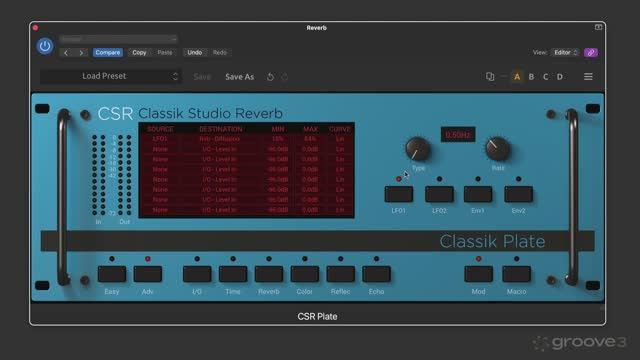
Task: Click the MAX column header
Action: click(311, 129)
